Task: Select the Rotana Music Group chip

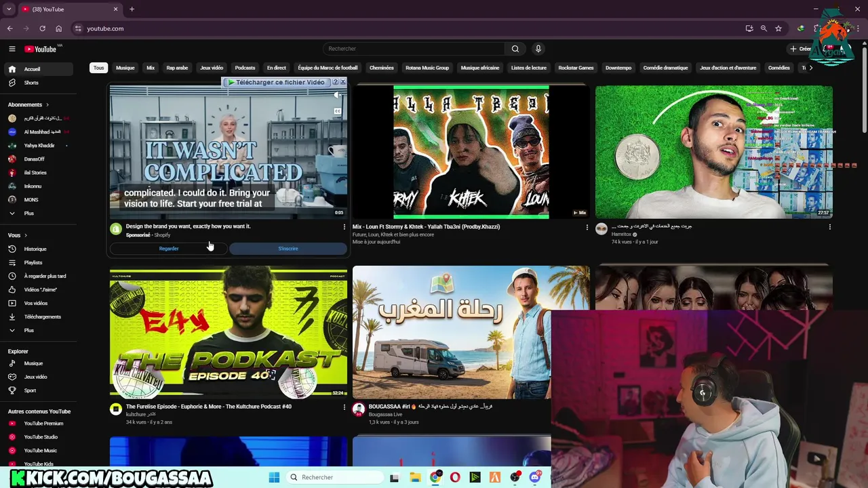Action: [x=427, y=68]
